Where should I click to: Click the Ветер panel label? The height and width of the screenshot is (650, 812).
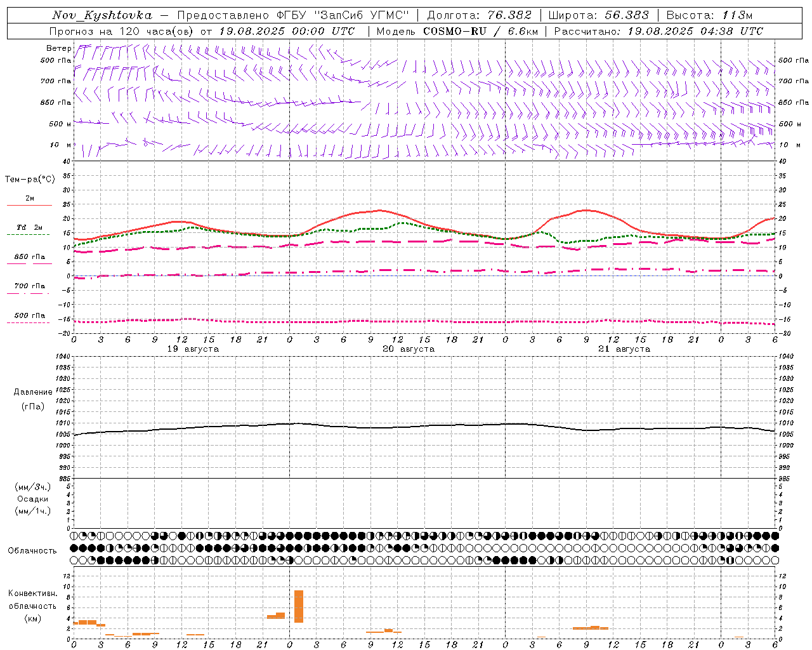pyautogui.click(x=58, y=48)
